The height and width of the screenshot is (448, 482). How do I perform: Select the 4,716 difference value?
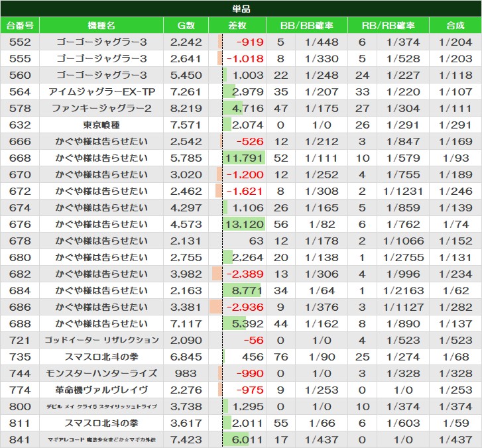click(247, 109)
